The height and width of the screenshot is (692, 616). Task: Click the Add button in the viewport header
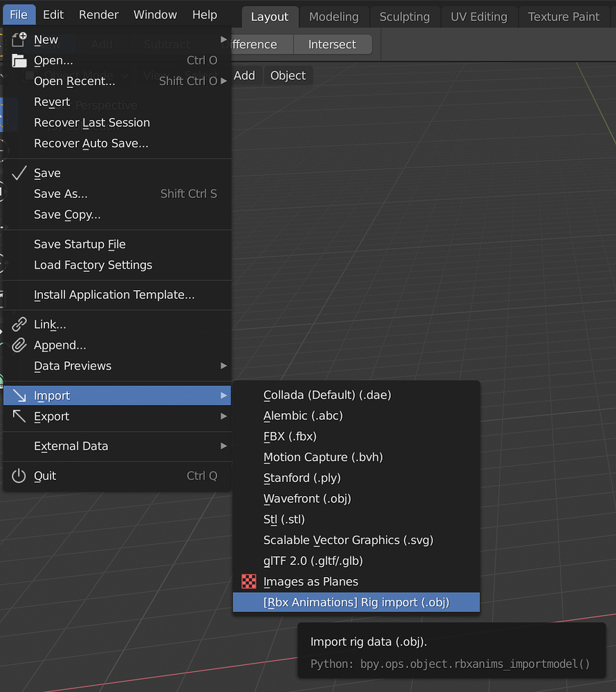pyautogui.click(x=246, y=75)
